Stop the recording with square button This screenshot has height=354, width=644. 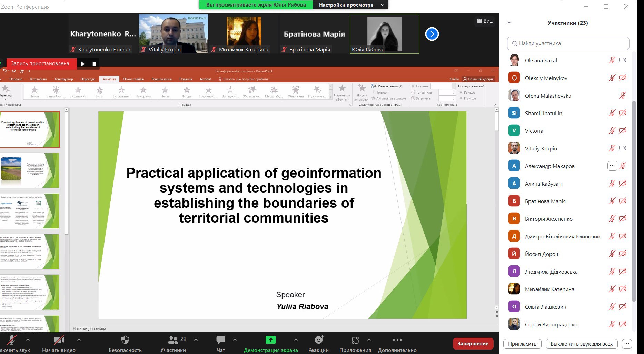coord(94,63)
